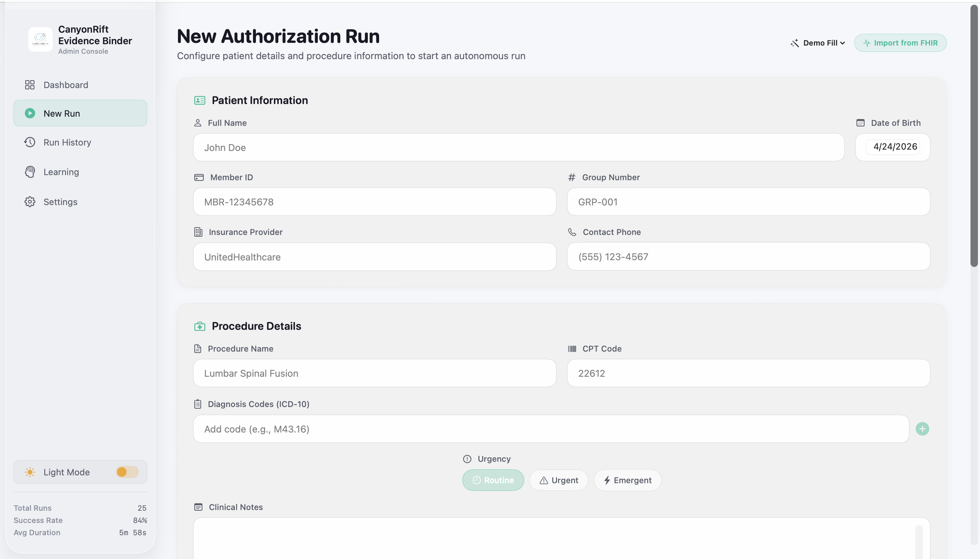Click the Member ID card icon

199,177
